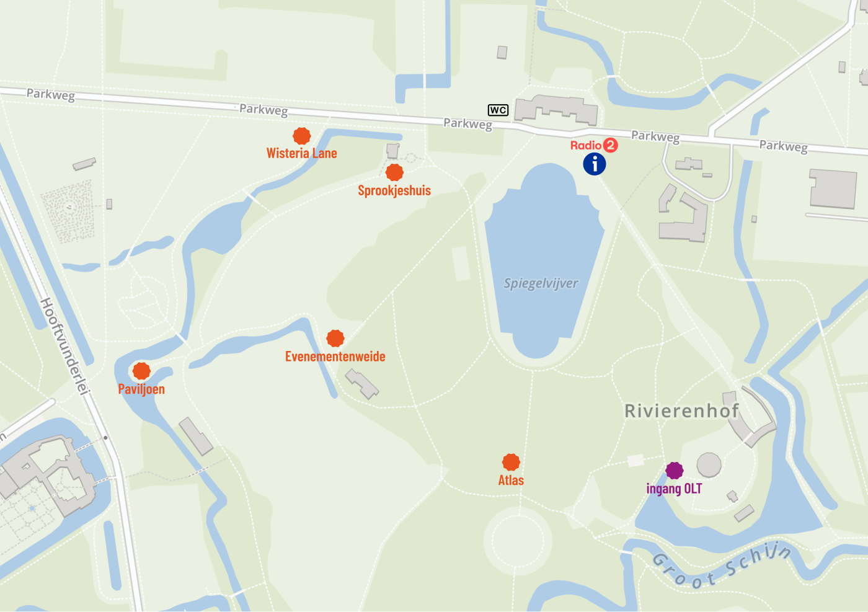The image size is (868, 612).
Task: Select the Sprookjeshuis orange marker
Action: (x=394, y=172)
